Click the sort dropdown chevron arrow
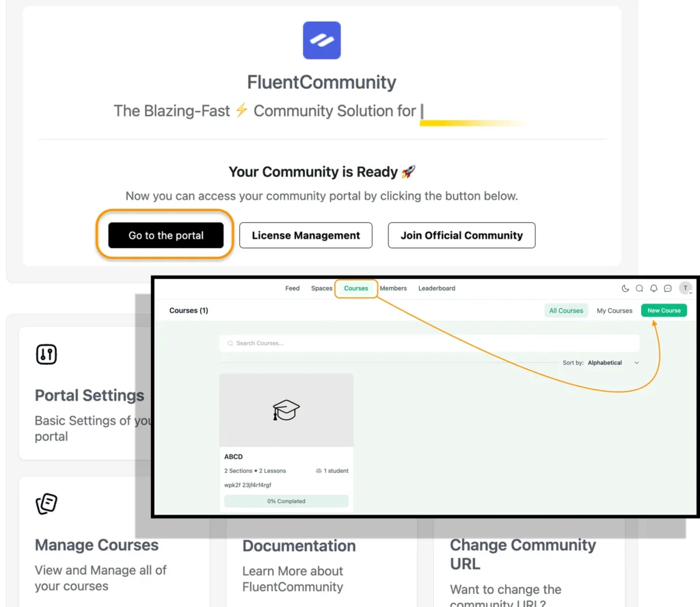 pos(636,363)
